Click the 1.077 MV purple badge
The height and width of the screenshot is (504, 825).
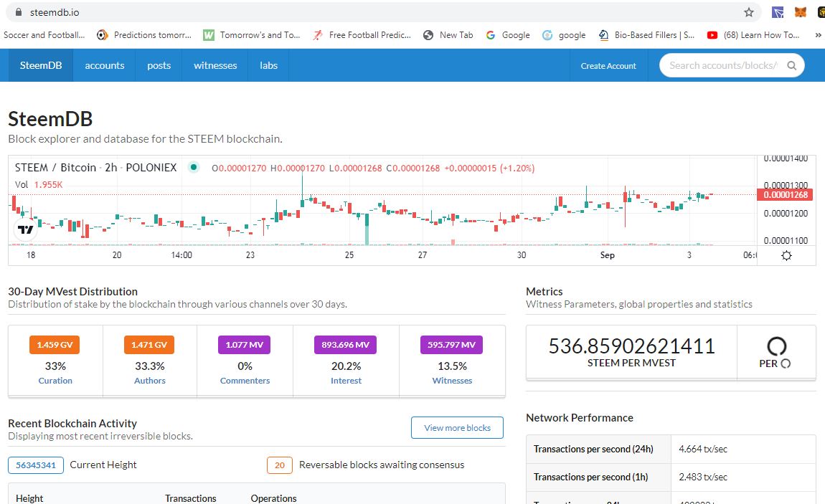pos(244,345)
